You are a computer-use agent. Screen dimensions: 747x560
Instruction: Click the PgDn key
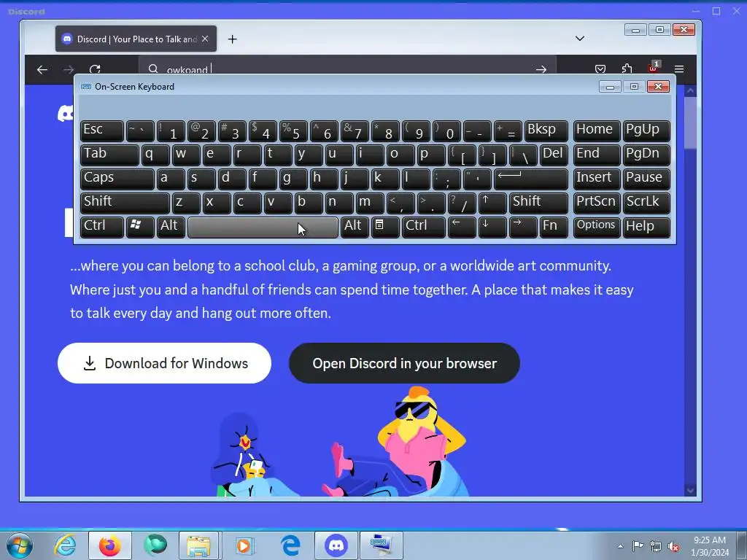[646, 155]
